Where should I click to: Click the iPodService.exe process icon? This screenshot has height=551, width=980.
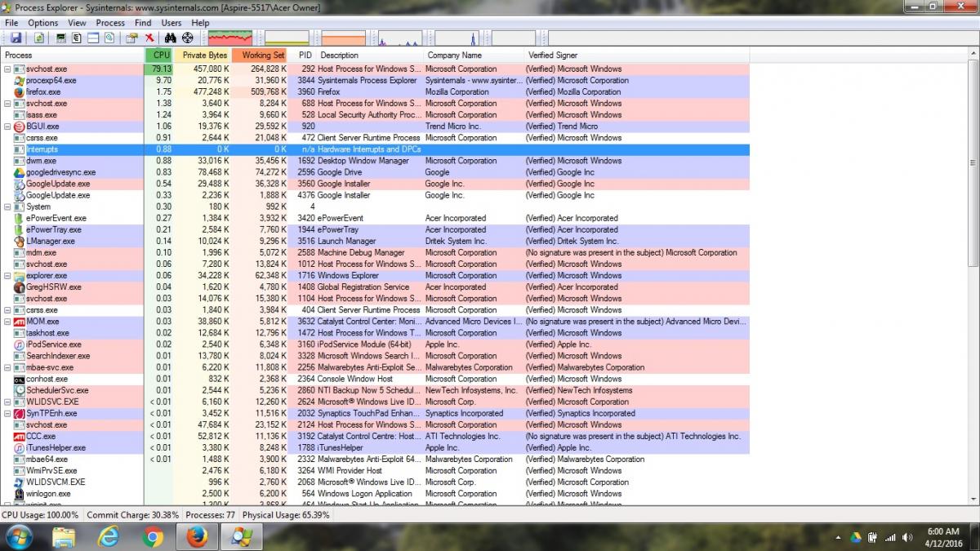point(20,344)
